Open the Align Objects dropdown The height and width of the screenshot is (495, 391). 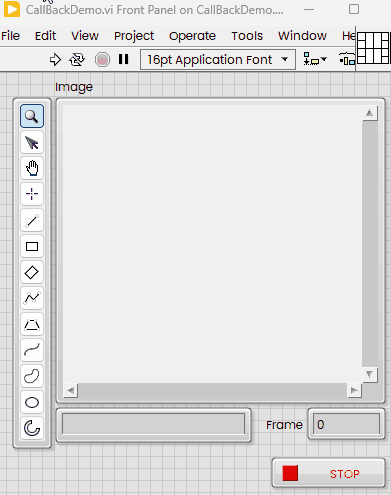tap(315, 60)
